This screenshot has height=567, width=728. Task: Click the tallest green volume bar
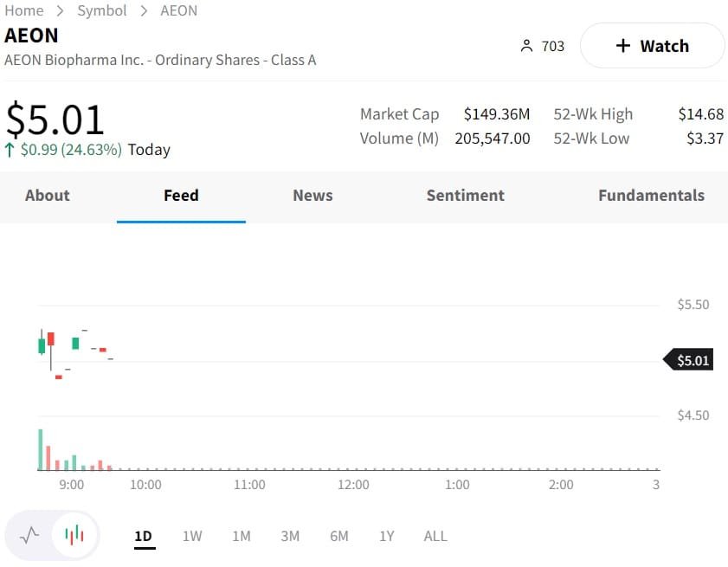pos(40,449)
